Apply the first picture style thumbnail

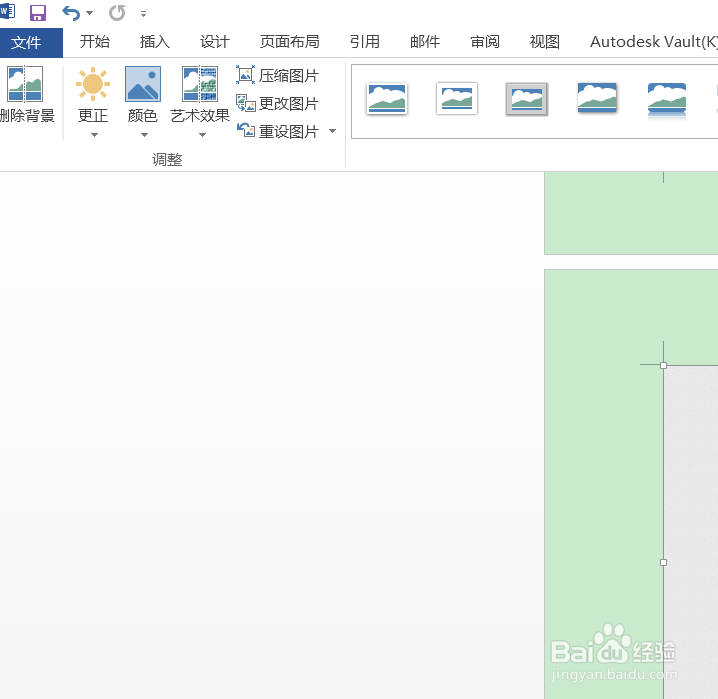click(x=387, y=98)
